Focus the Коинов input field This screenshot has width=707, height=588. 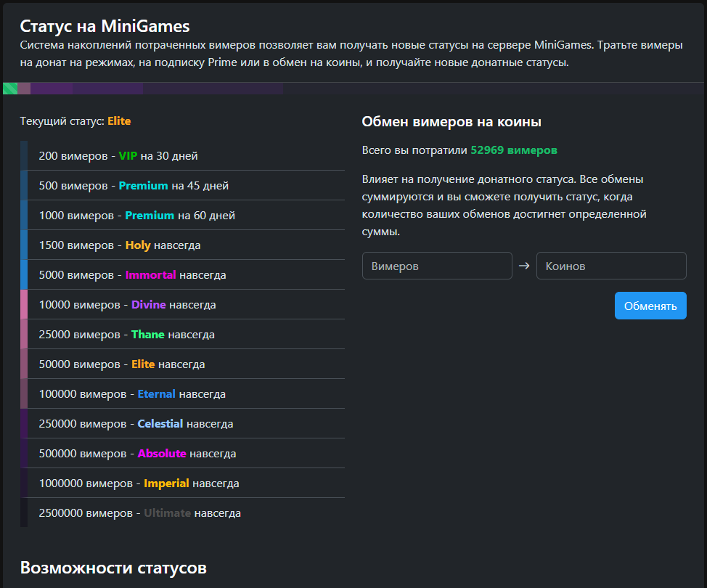[610, 266]
